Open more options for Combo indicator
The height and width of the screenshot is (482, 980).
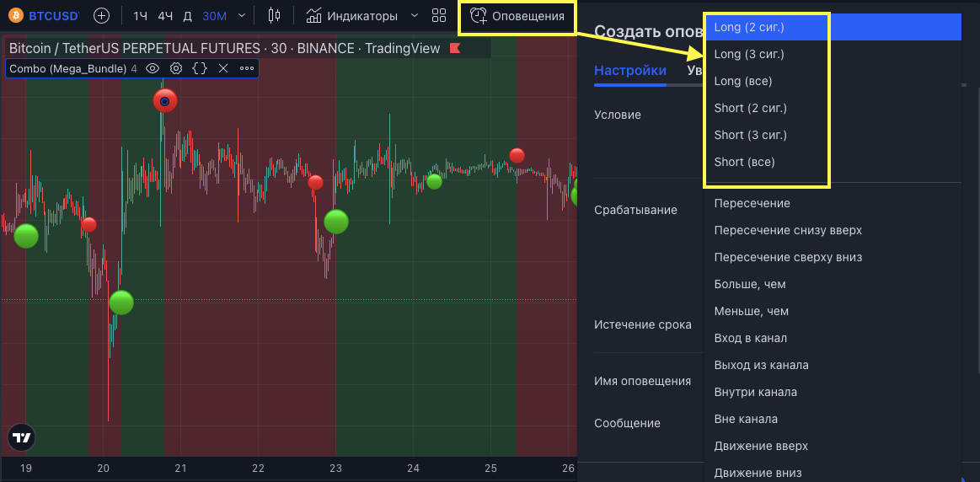(247, 68)
